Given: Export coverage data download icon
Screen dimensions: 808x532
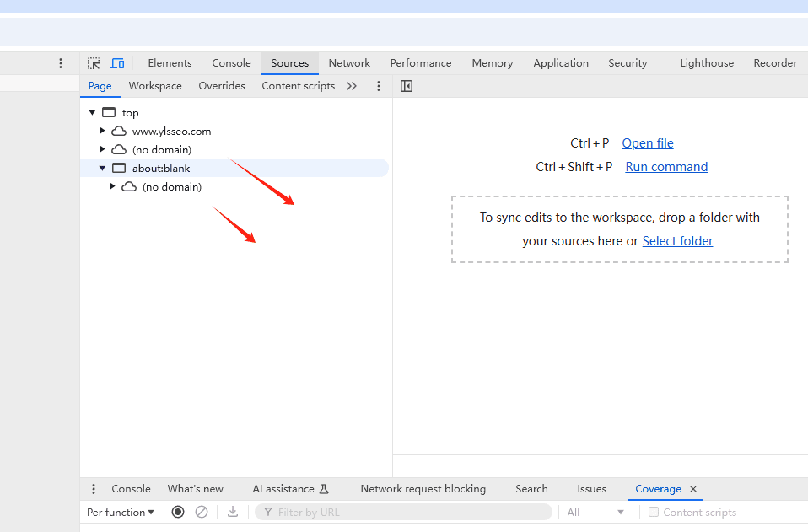Looking at the screenshot, I should [x=233, y=512].
